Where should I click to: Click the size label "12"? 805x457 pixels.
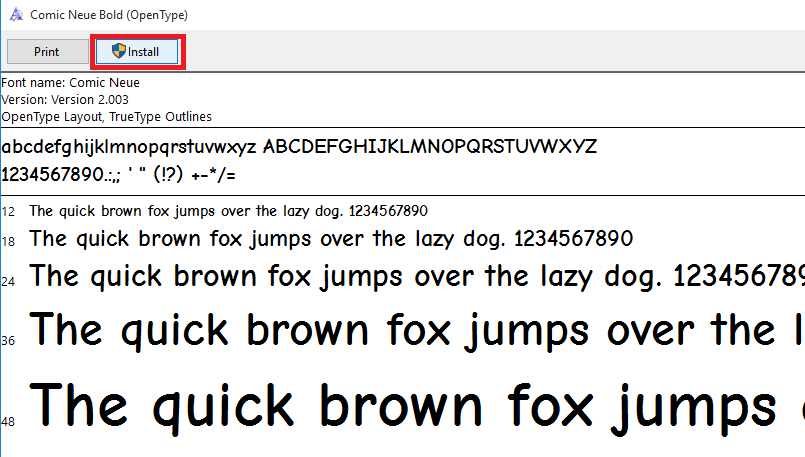tap(8, 212)
